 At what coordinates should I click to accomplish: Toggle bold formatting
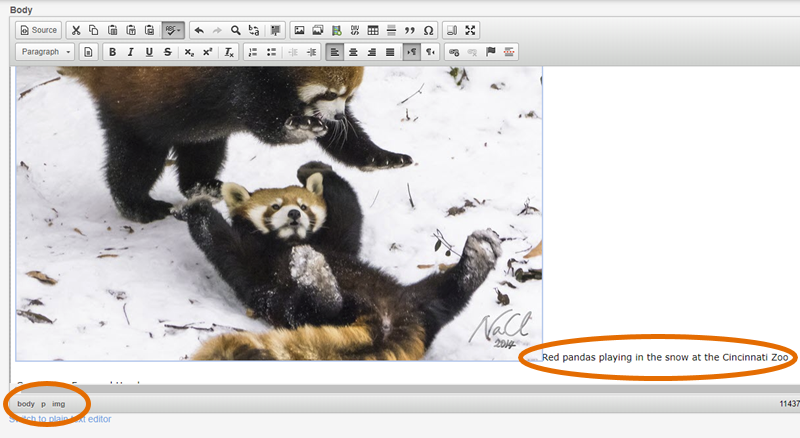[x=112, y=52]
